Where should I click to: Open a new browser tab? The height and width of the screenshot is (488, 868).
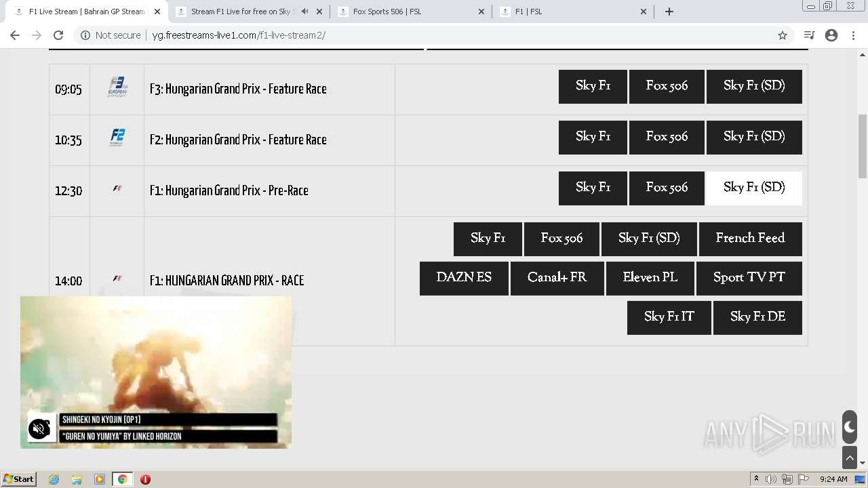click(x=669, y=12)
